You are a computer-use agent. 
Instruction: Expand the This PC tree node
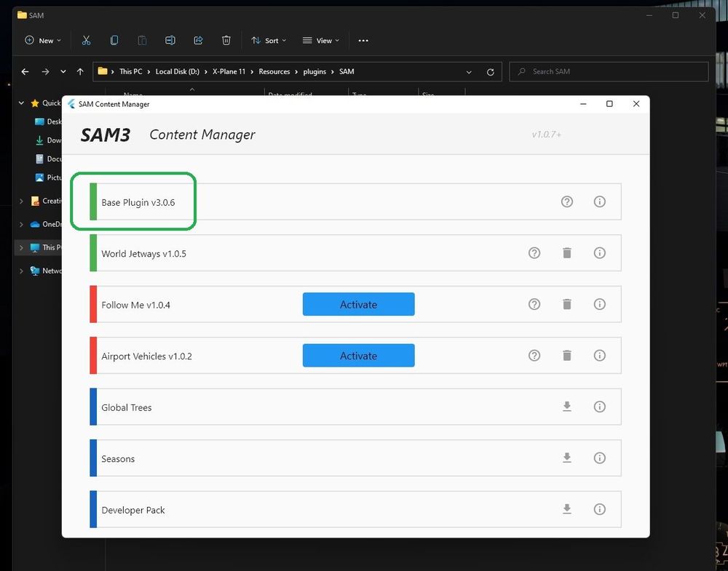(21, 247)
